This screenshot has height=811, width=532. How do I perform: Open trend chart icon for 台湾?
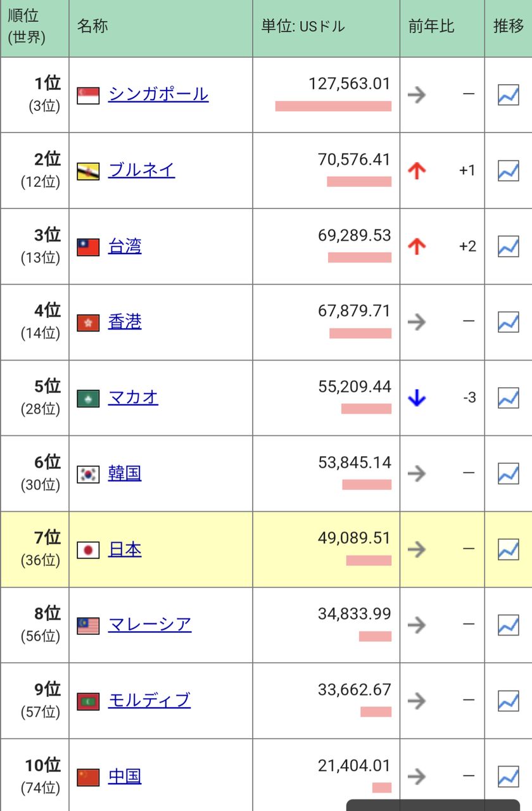click(509, 246)
